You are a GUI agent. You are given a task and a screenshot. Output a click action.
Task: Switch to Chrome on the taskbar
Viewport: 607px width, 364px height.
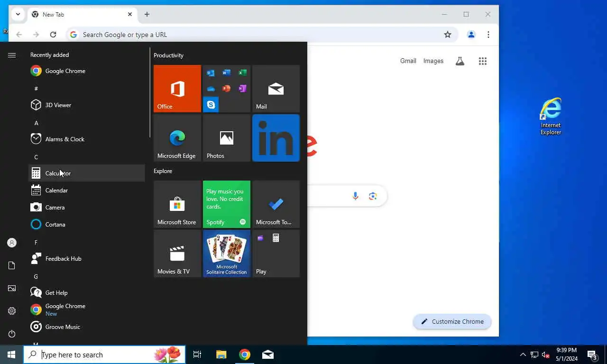pos(245,355)
